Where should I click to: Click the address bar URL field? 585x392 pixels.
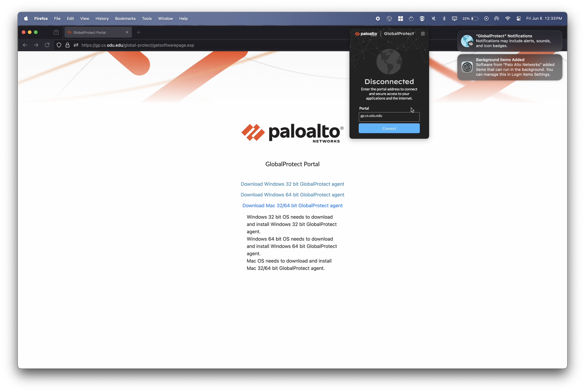pos(138,45)
